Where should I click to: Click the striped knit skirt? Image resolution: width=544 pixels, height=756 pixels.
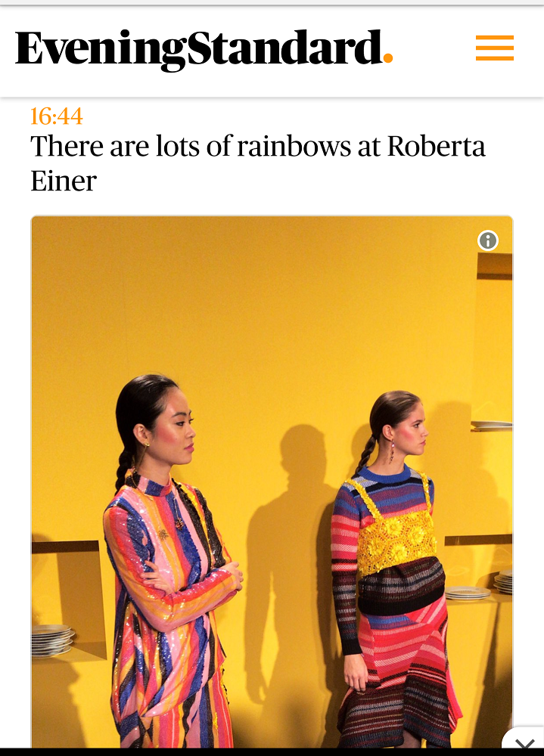(x=398, y=675)
